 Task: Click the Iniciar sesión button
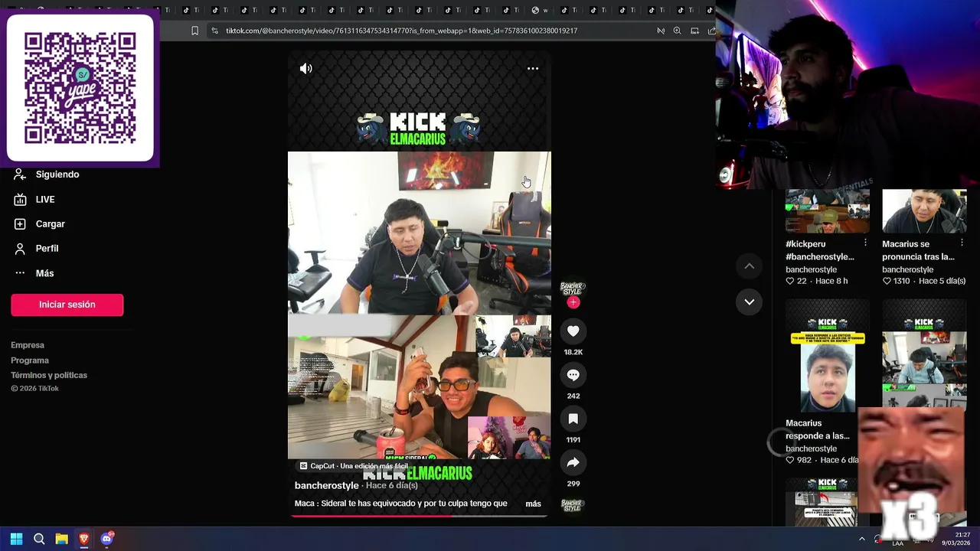pos(67,305)
